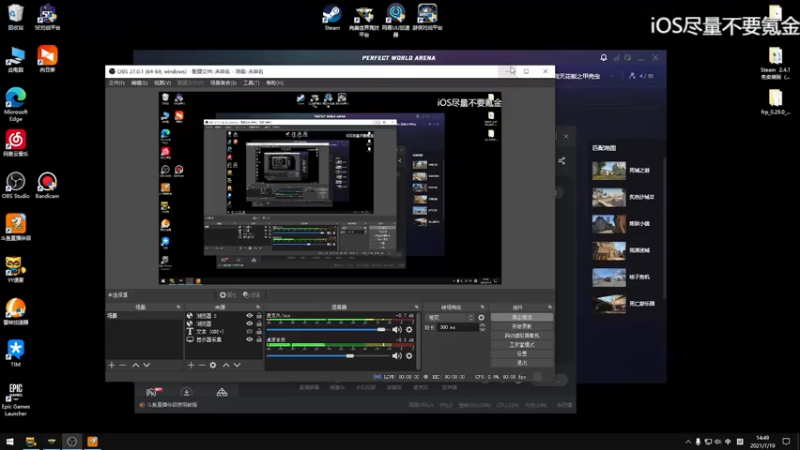The image size is (800, 450).
Task: Open Epic Games Launcher desktop shortcut
Action: [16, 400]
